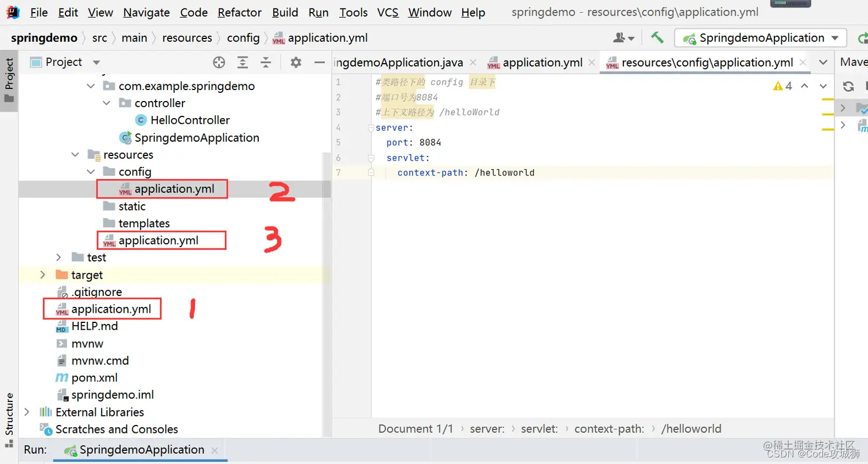Collapse the controller package node

click(106, 104)
